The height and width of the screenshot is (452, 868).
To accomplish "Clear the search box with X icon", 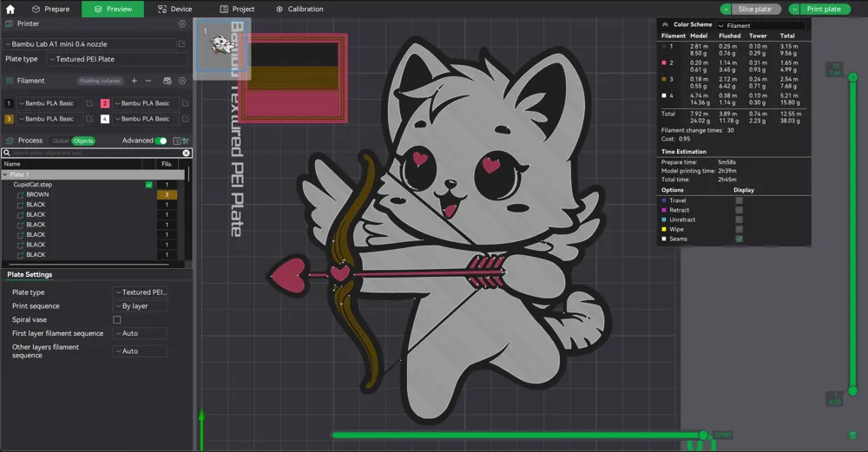I will 186,153.
